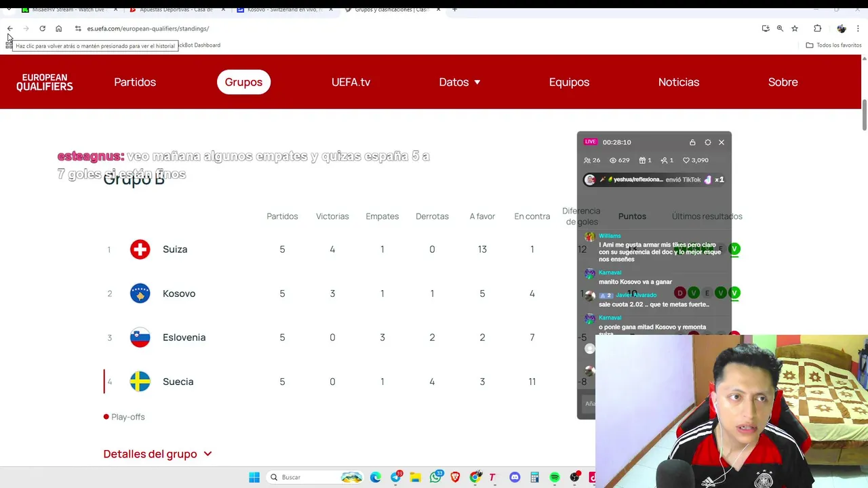Click the Derrotas column header

coord(432,216)
